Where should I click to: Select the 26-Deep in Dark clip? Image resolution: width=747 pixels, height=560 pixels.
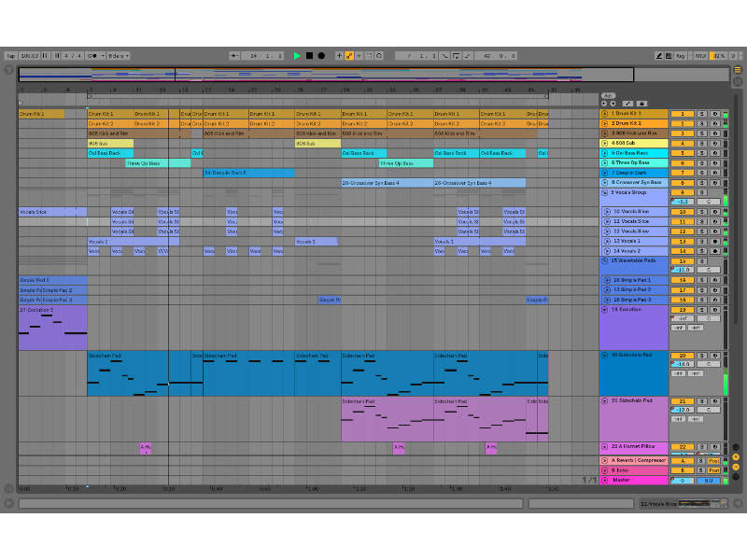click(248, 173)
